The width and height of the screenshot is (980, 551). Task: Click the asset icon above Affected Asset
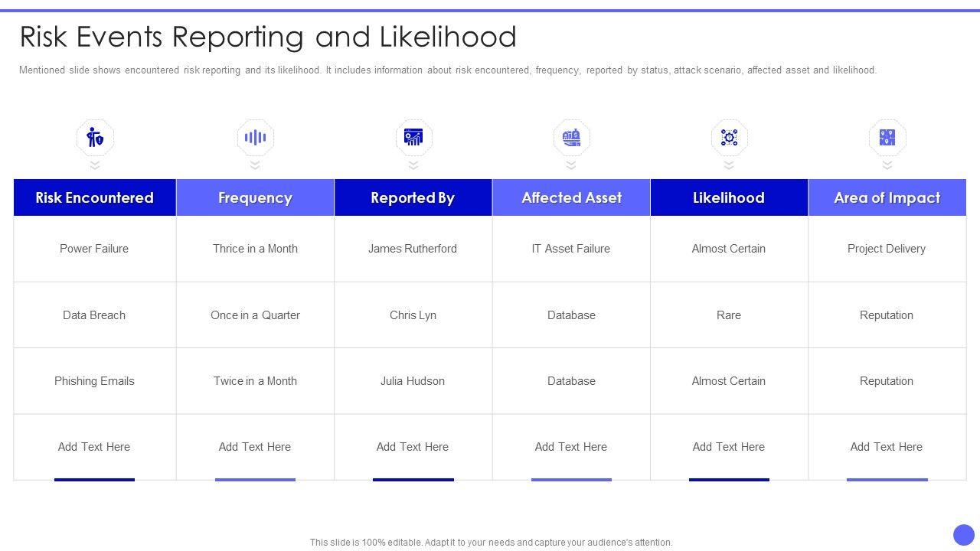pos(571,138)
